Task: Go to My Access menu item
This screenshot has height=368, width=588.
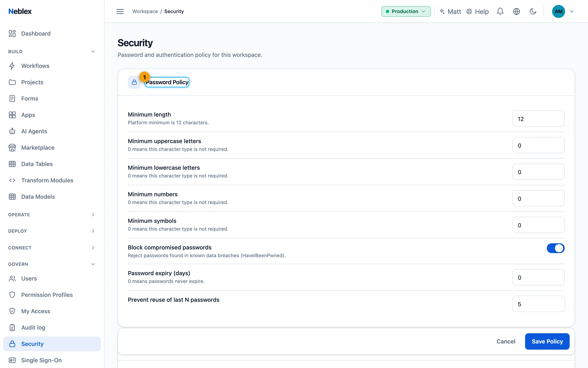Action: [x=52, y=311]
